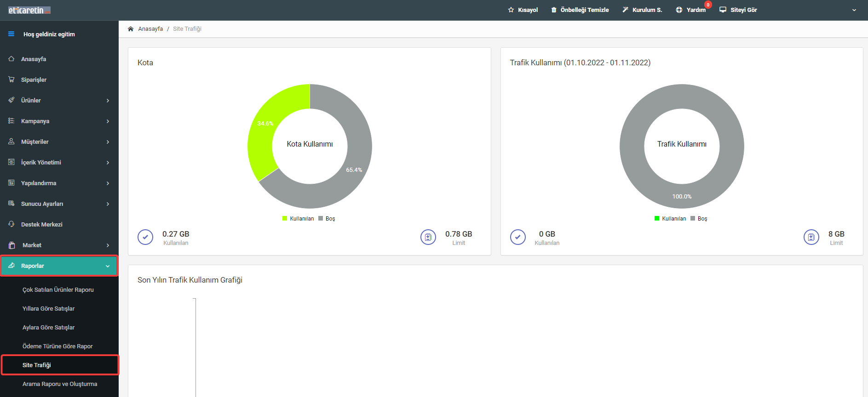The image size is (868, 397).
Task: Collapse the Raporlar menu chevron
Action: pyautogui.click(x=108, y=266)
